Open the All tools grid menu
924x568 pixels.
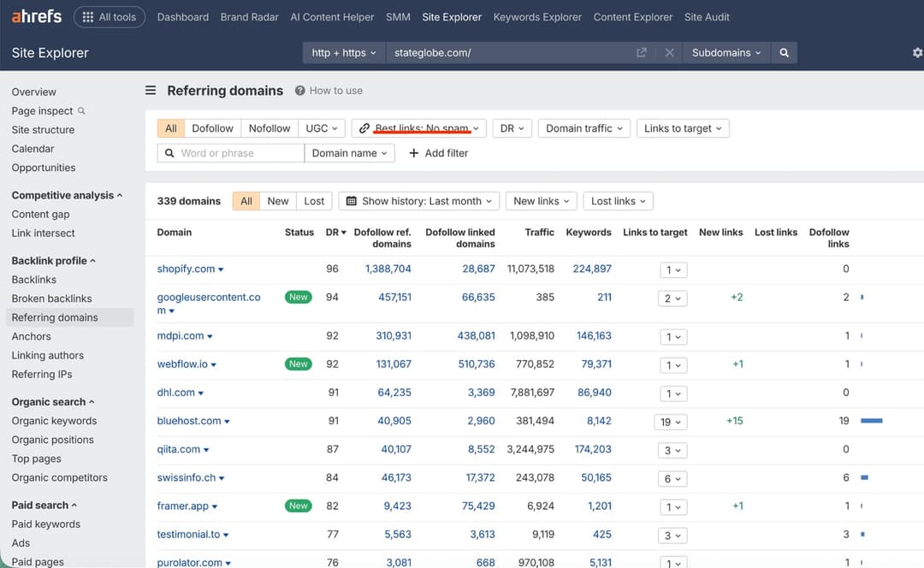(x=110, y=17)
